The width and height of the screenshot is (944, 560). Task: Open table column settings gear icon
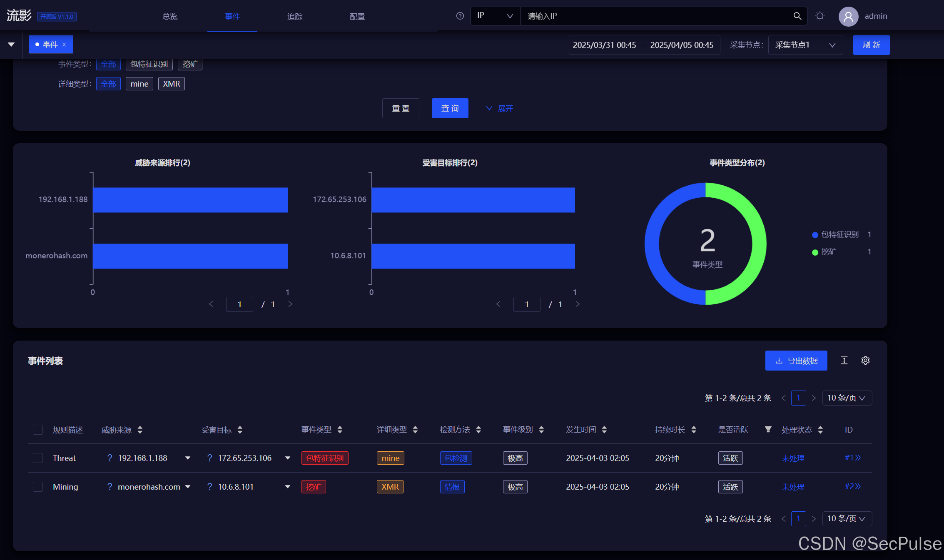click(x=865, y=361)
